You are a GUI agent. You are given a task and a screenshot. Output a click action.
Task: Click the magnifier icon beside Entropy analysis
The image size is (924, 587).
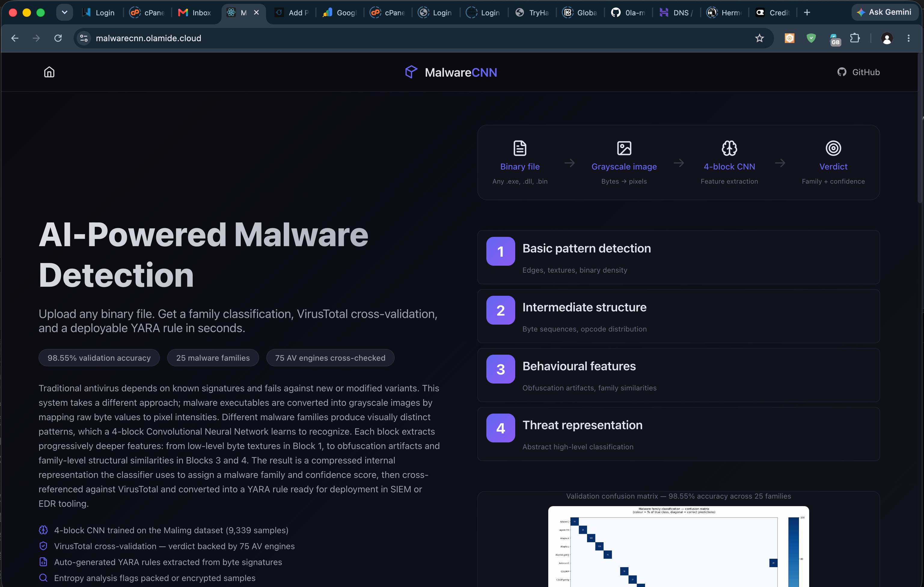click(43, 578)
